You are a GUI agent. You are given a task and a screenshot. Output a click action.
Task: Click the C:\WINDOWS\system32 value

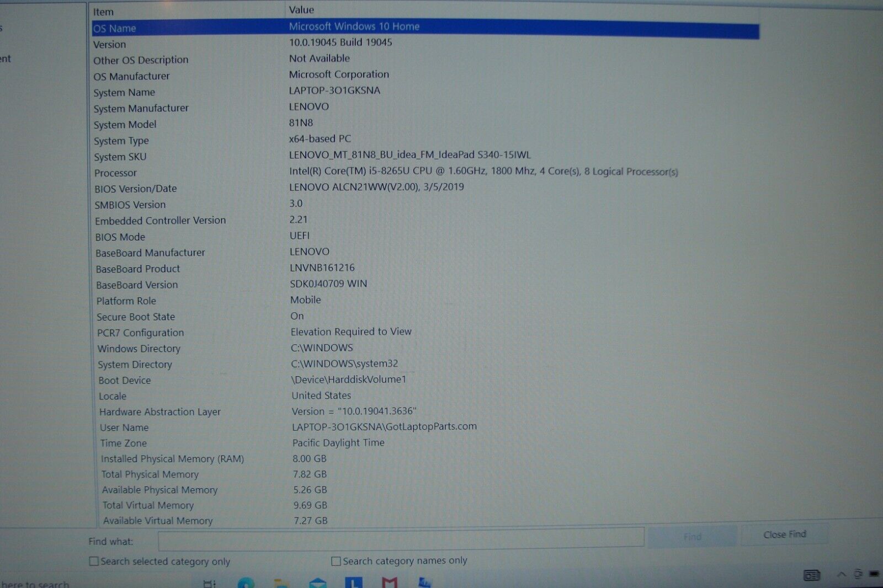tap(344, 364)
